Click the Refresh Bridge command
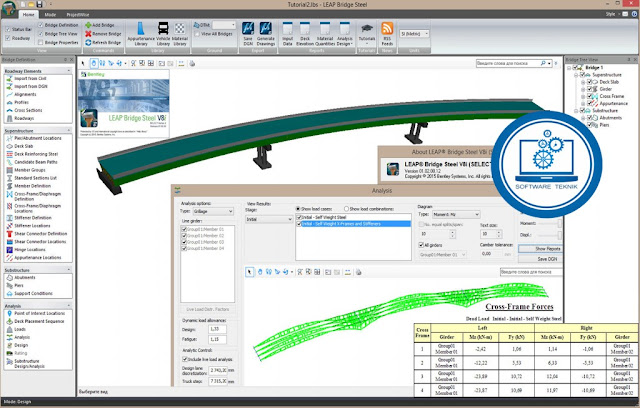640x408 pixels. click(103, 42)
